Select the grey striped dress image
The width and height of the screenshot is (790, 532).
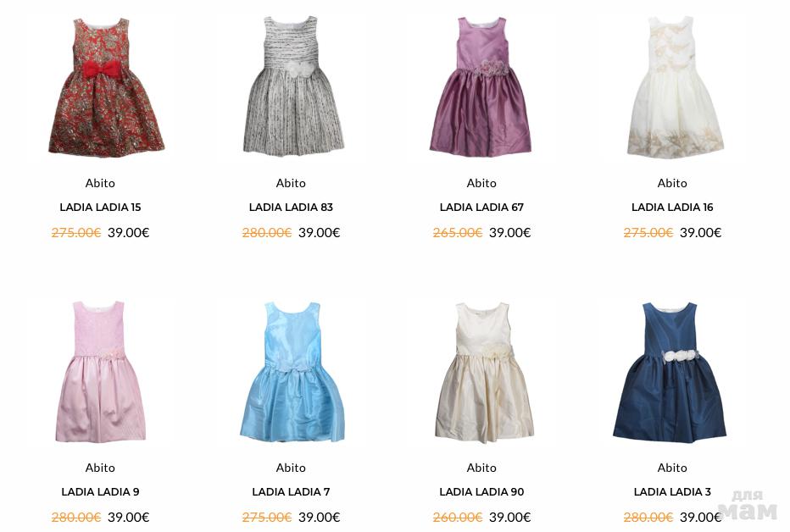293,86
